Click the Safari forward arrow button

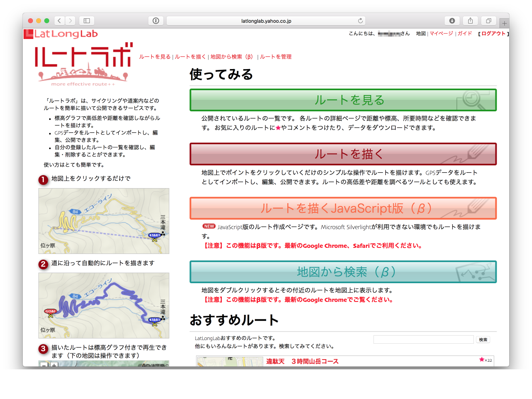tap(70, 21)
